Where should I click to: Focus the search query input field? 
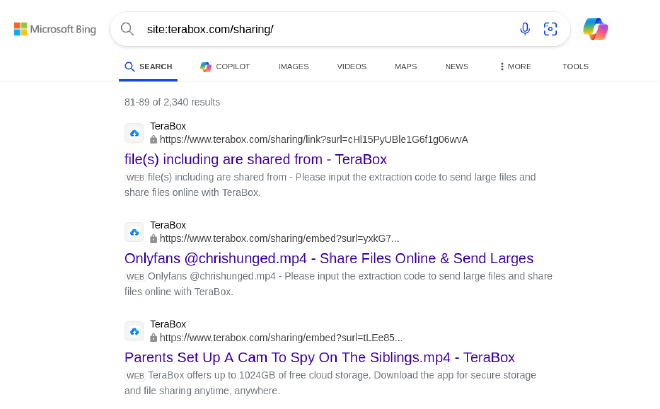(328, 29)
